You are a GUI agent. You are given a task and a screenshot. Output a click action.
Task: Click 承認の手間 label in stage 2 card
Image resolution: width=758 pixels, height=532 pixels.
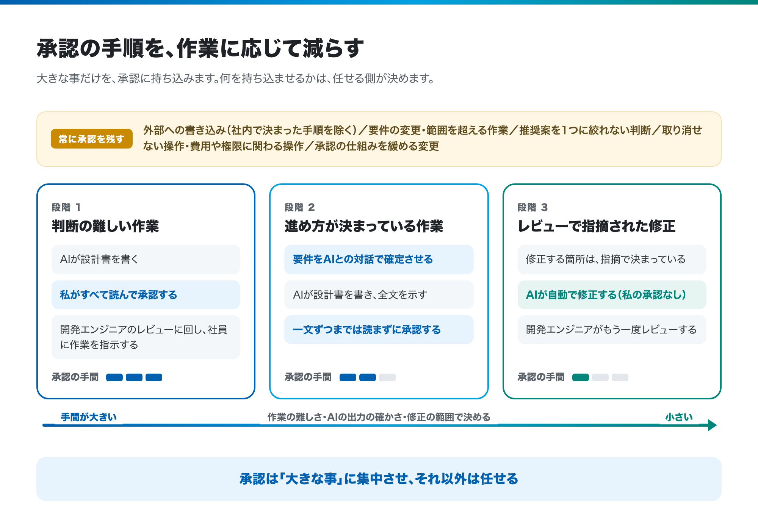tap(308, 377)
